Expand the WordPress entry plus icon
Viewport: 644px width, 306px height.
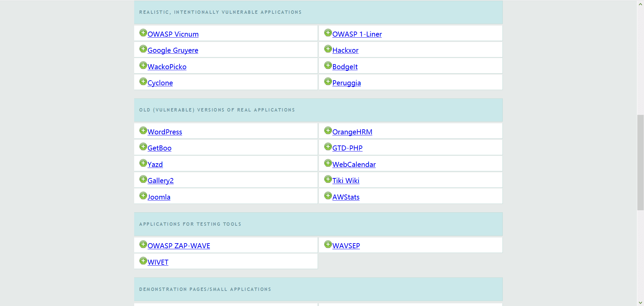point(143,130)
